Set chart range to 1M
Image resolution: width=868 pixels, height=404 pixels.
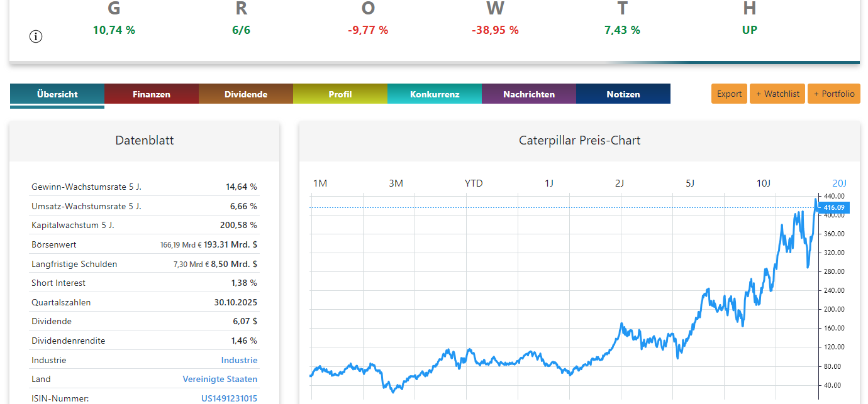(320, 183)
